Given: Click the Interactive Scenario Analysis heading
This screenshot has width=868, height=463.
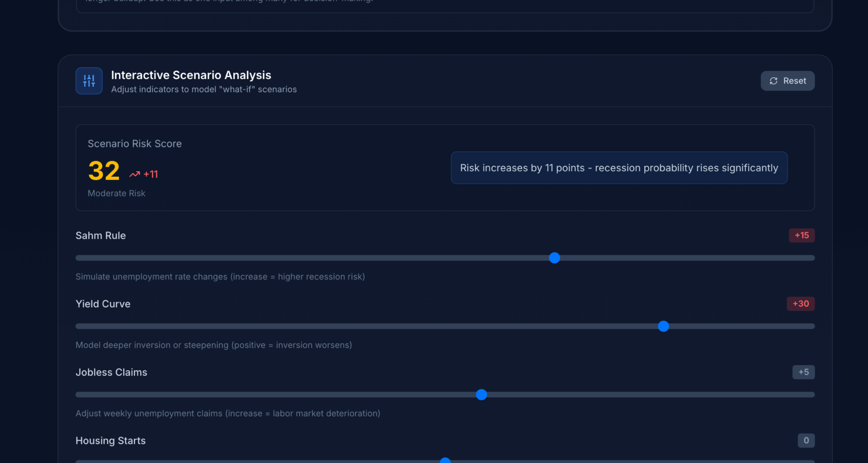Looking at the screenshot, I should (191, 75).
